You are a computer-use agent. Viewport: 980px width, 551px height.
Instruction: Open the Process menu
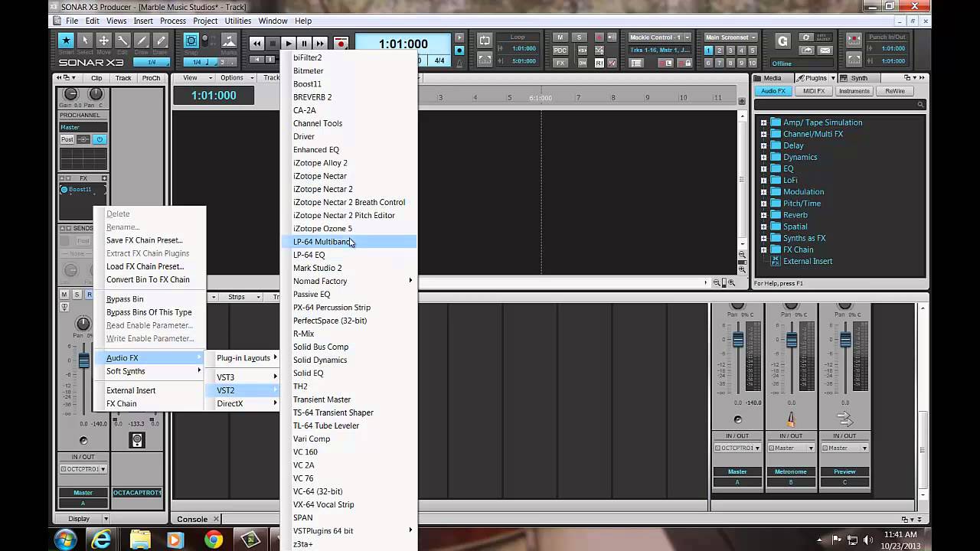tap(172, 21)
